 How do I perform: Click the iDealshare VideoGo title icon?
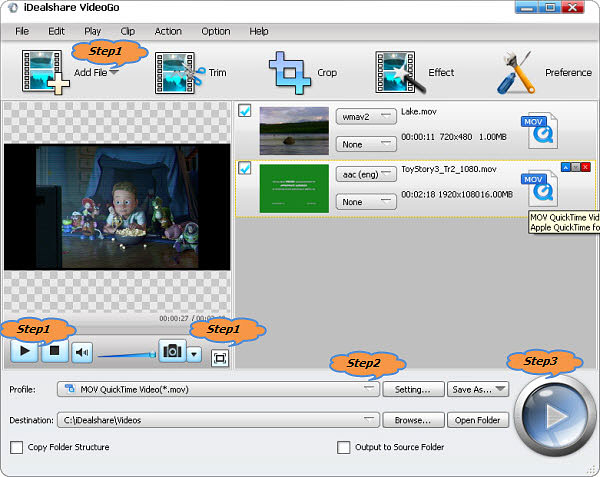pos(13,8)
